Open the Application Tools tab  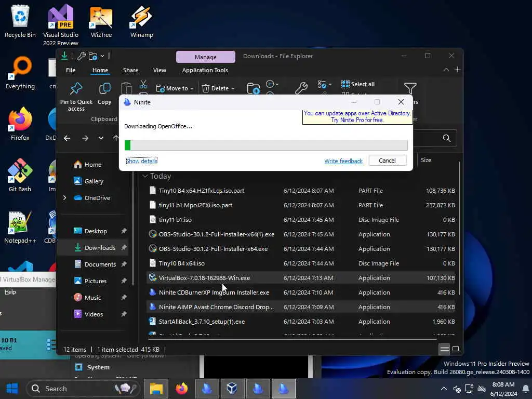(205, 70)
